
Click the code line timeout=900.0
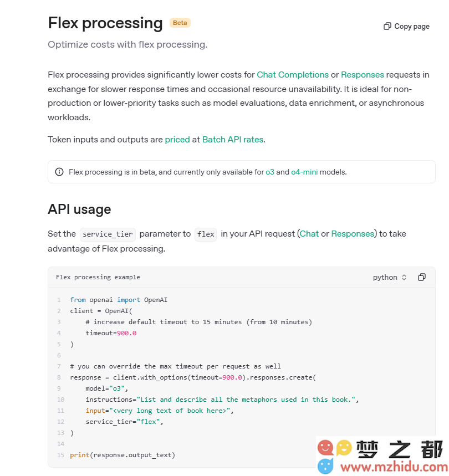(111, 333)
